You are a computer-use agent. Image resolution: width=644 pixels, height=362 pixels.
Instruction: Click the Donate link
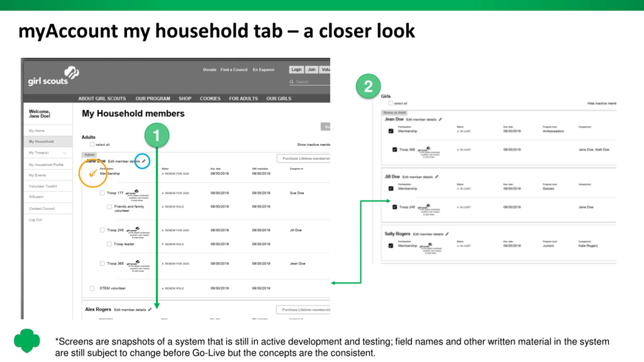(210, 70)
